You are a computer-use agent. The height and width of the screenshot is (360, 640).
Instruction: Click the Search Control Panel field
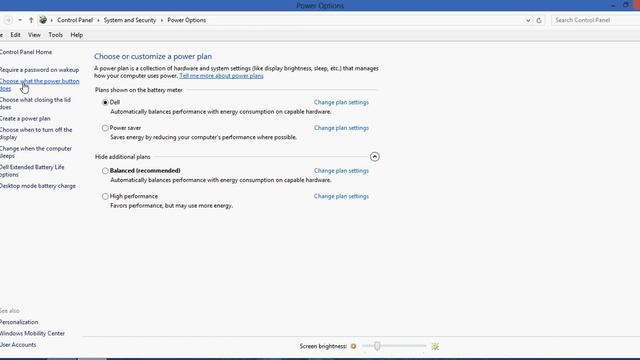596,20
